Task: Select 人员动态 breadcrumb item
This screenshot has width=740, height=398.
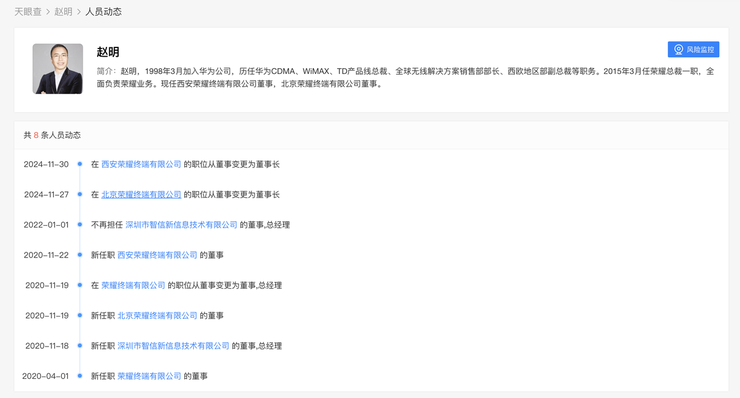Action: click(103, 12)
